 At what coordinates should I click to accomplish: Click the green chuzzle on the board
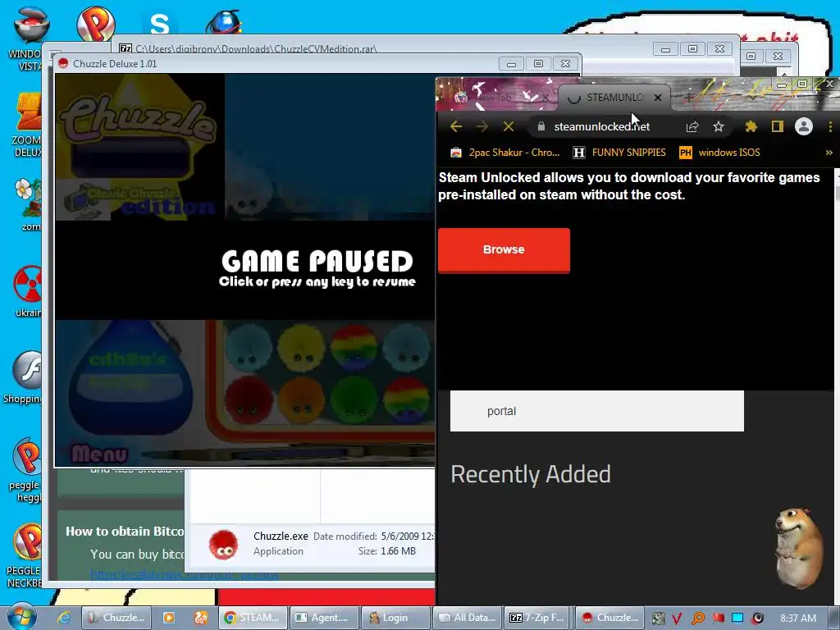(x=354, y=399)
